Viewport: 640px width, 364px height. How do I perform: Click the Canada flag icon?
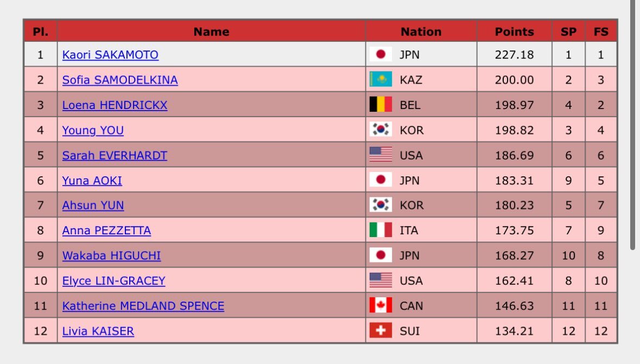[381, 306]
